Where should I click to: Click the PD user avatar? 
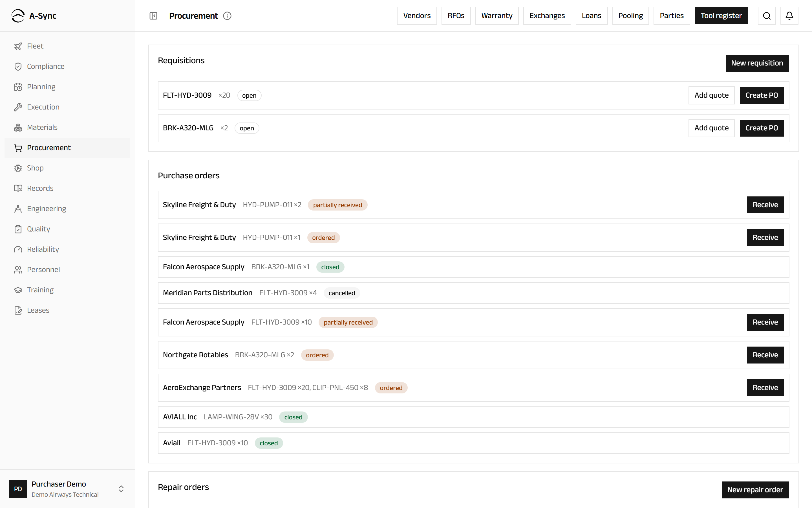click(18, 489)
